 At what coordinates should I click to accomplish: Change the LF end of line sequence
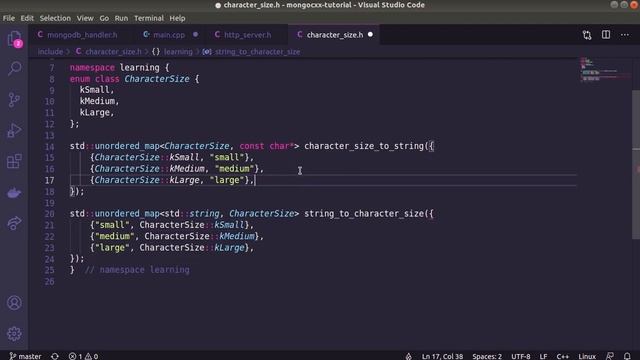coord(543,356)
